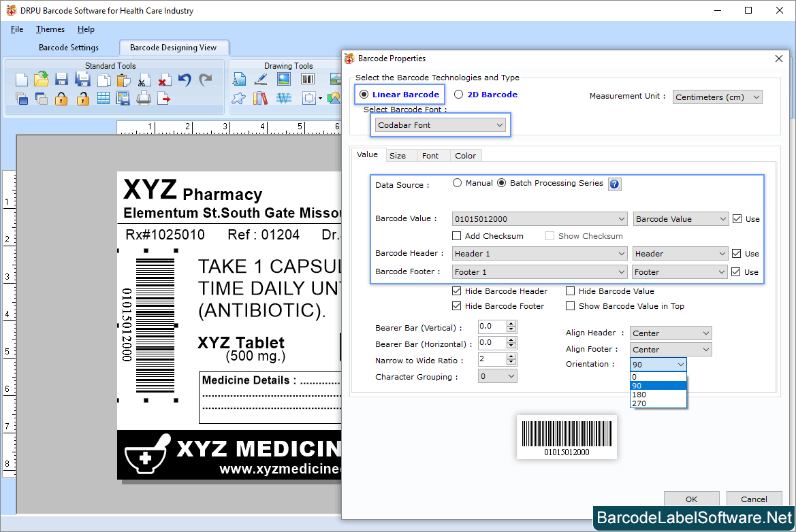Switch to the Font tab
796x532 pixels.
click(430, 156)
